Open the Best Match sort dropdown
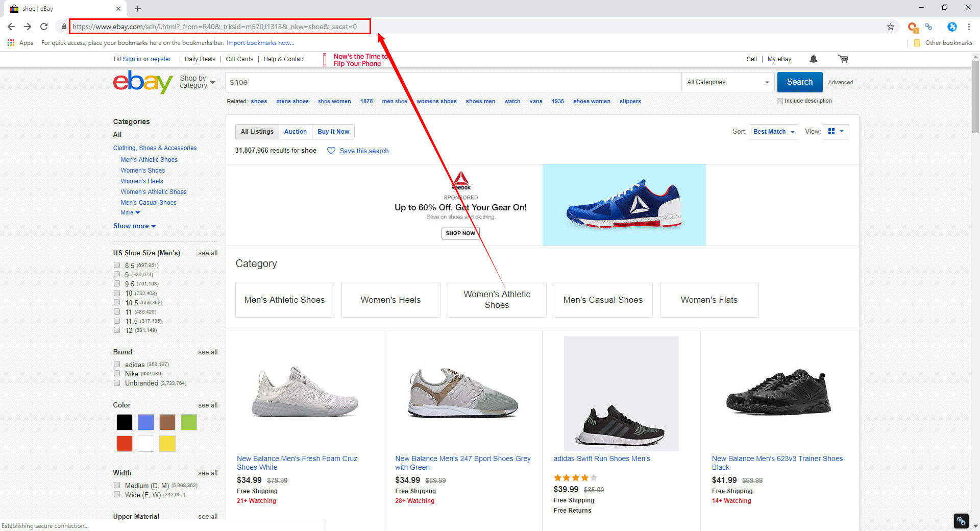 pos(773,132)
